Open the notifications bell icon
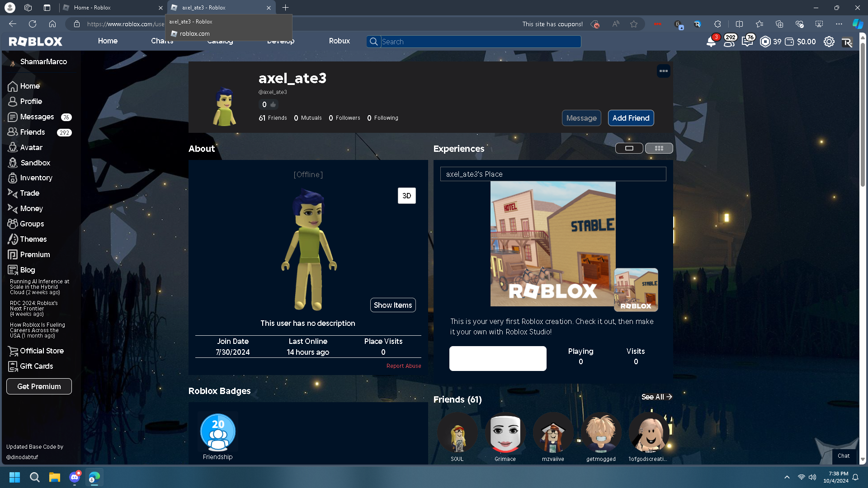This screenshot has width=868, height=488. coord(711,42)
